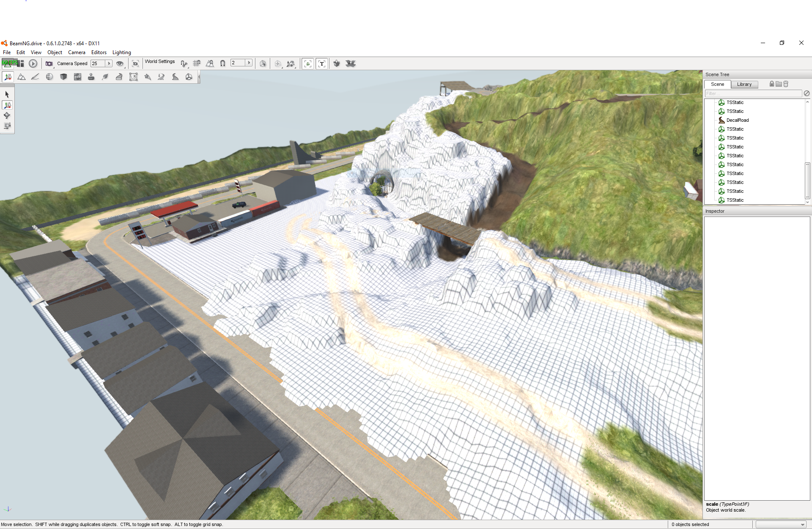Add a new folder in Scene Tree
Viewport: 812px width, 529px height.
coord(779,84)
